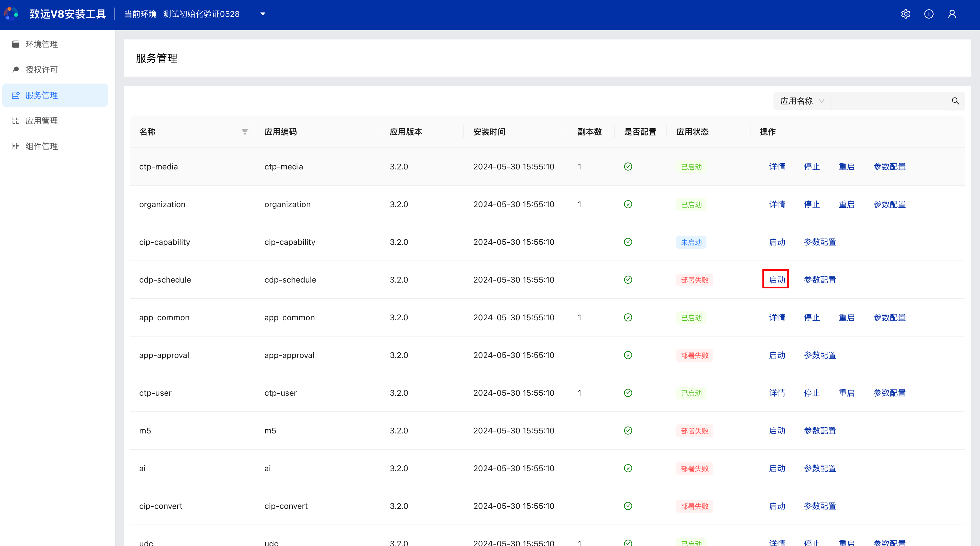
Task: Open 参数配置 for ai
Action: [x=820, y=468]
